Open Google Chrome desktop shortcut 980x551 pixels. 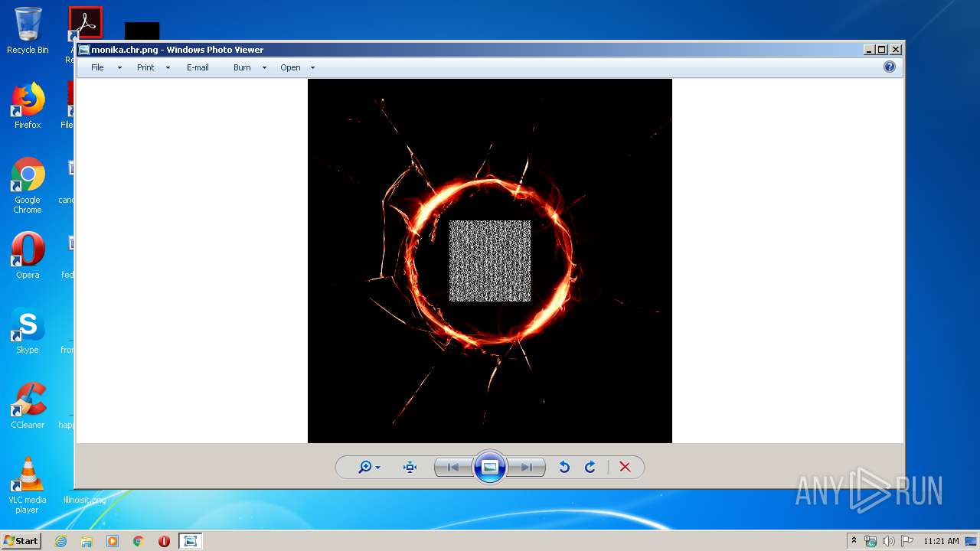point(28,186)
